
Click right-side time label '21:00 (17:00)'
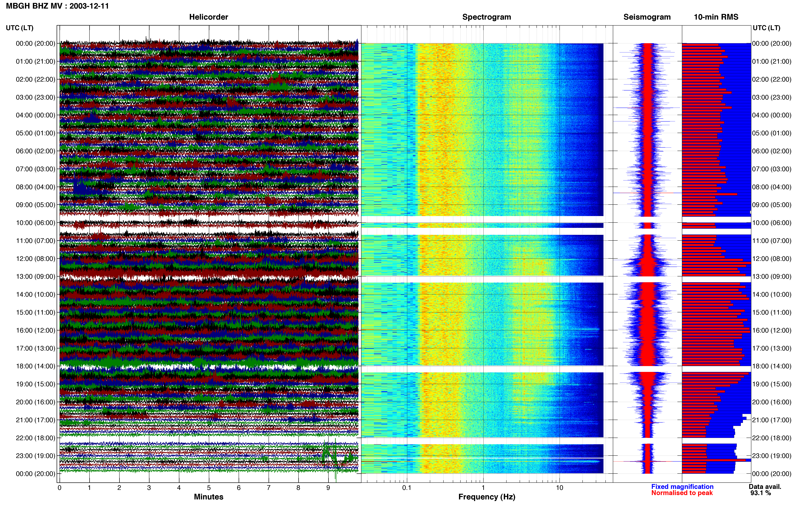pyautogui.click(x=772, y=420)
